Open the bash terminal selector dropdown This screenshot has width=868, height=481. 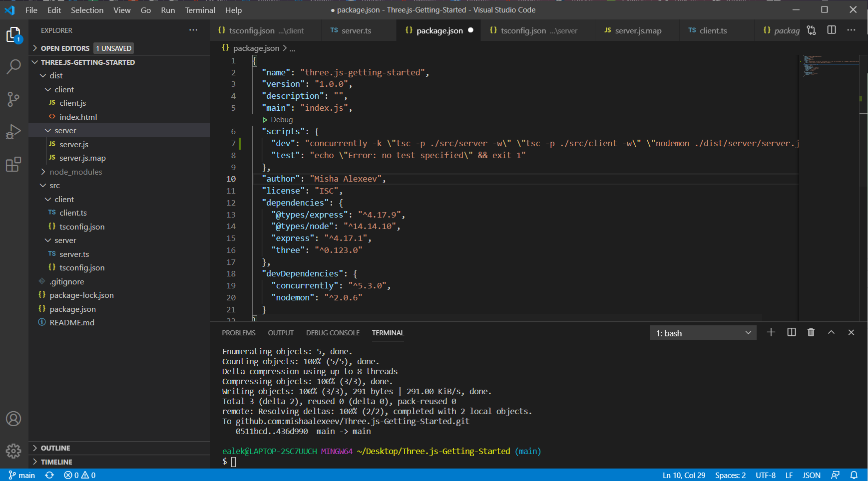click(703, 333)
